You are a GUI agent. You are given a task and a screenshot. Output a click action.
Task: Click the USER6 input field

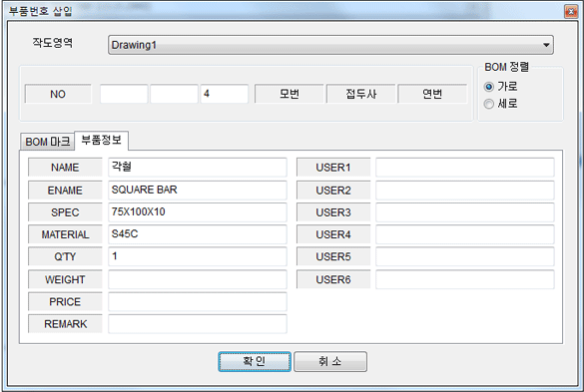pos(465,279)
